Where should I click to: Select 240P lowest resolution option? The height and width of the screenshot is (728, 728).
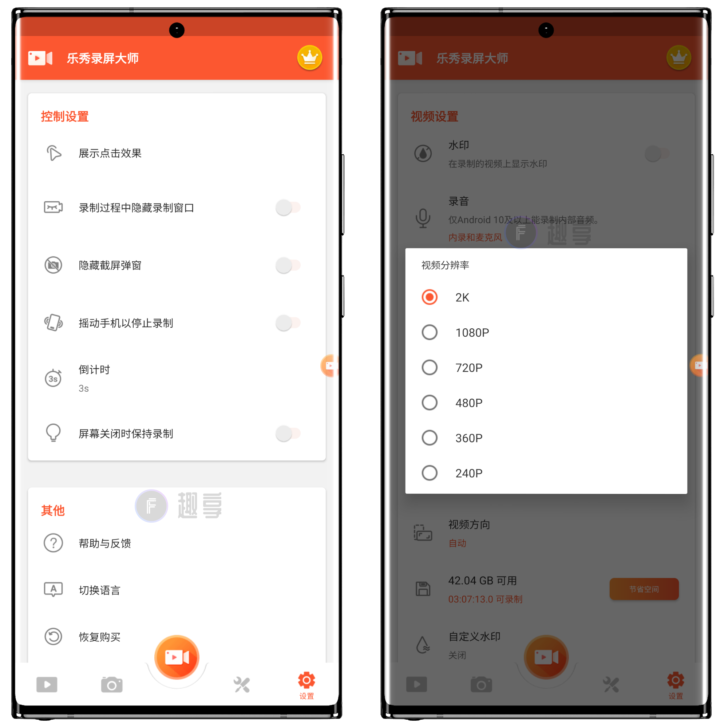tap(430, 473)
